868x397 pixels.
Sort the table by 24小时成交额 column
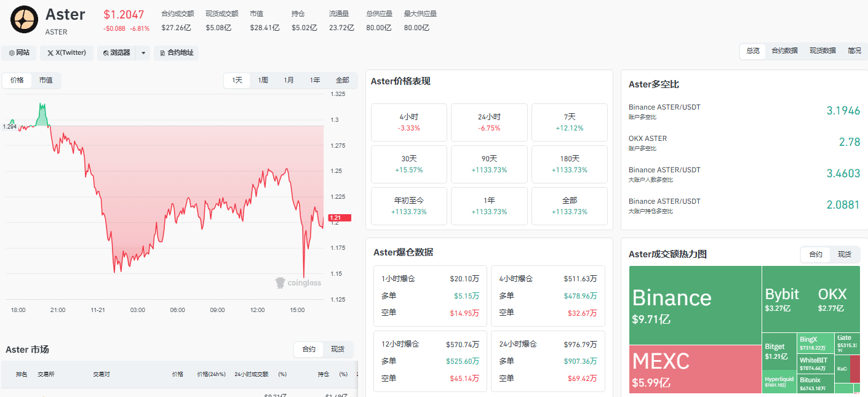[251, 374]
